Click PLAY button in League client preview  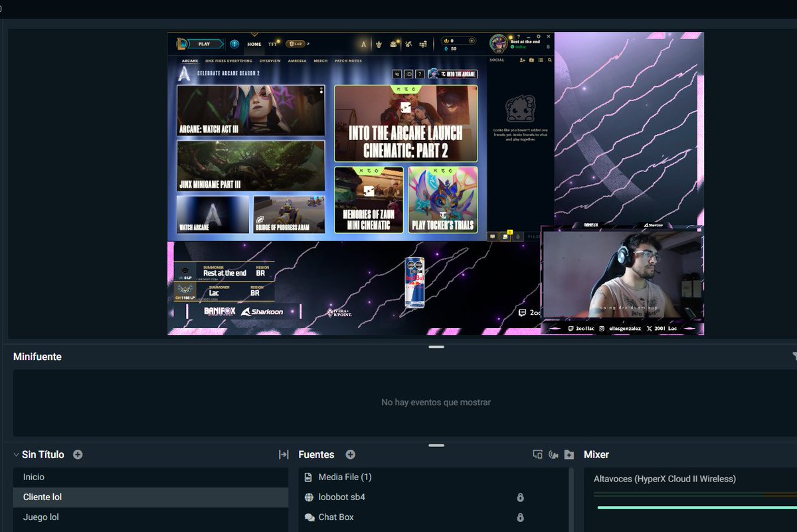click(204, 44)
